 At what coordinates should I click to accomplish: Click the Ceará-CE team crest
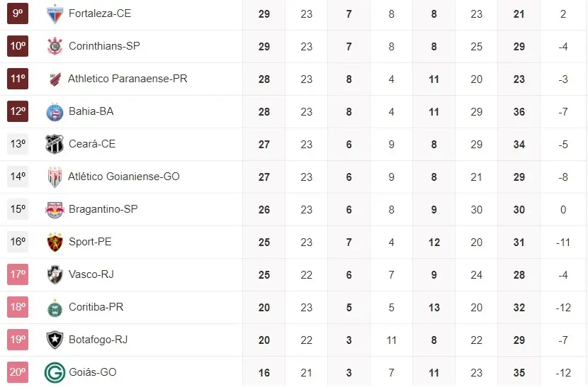coord(55,144)
